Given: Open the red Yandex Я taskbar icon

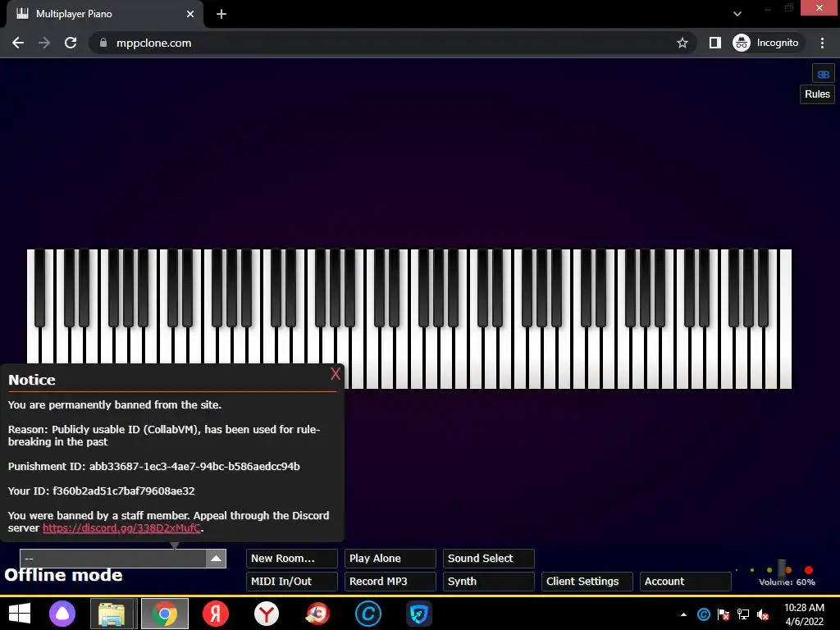Looking at the screenshot, I should tap(216, 614).
